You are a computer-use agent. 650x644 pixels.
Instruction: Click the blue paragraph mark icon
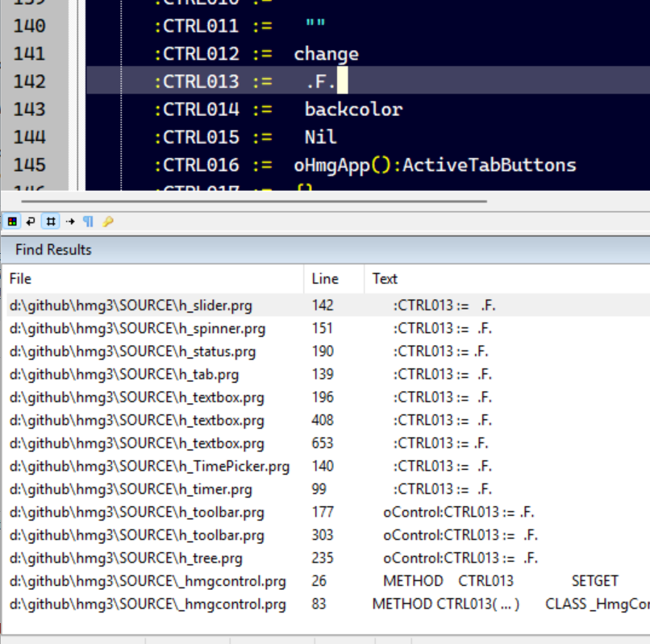(88, 222)
